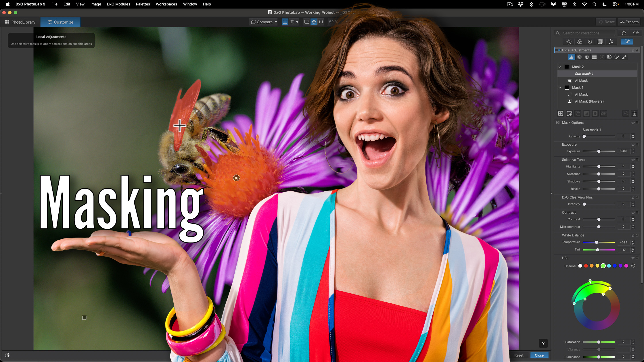Select the Brush masking tool
Image resolution: width=644 pixels, height=362 pixels.
click(x=624, y=57)
